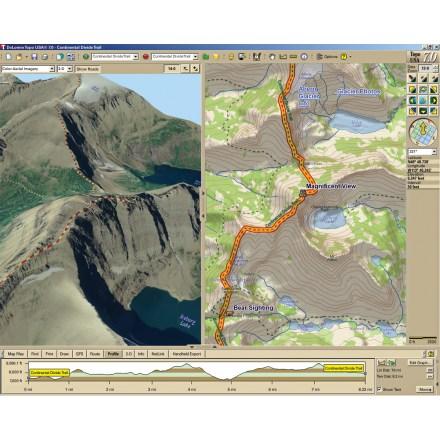The height and width of the screenshot is (440, 440).
Task: Click the Show Roads button
Action: (88, 69)
